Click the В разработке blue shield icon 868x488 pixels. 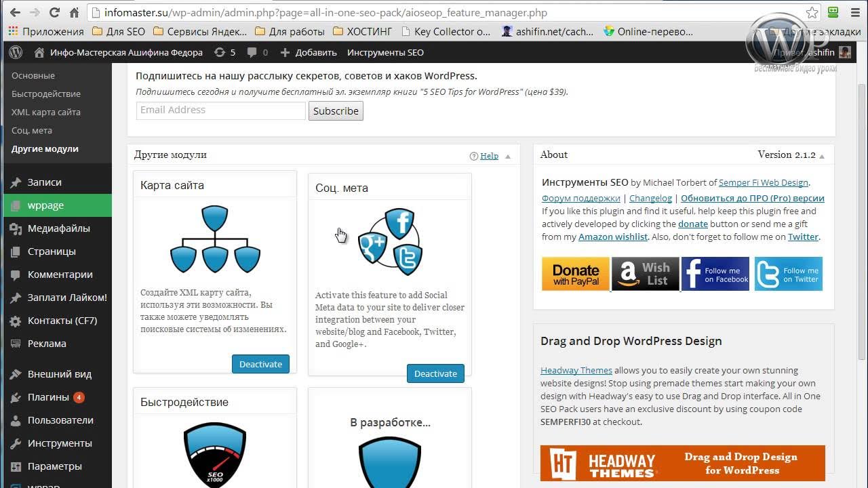coord(390,462)
